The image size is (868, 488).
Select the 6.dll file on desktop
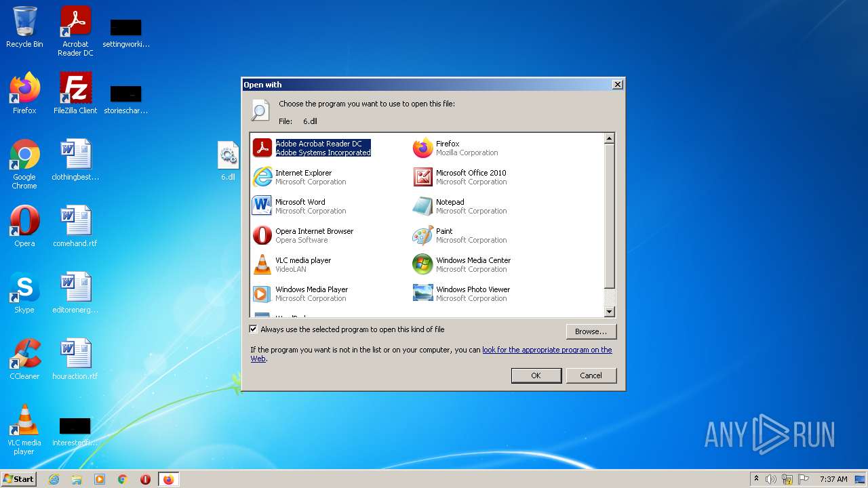click(228, 161)
